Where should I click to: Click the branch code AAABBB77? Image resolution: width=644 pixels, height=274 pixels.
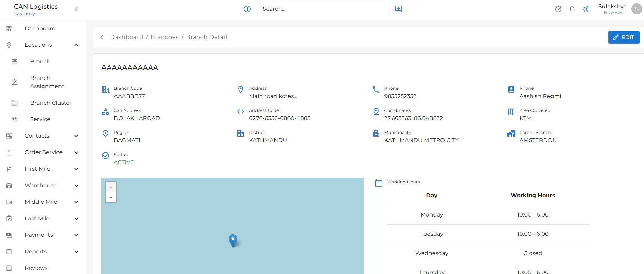coord(129,96)
